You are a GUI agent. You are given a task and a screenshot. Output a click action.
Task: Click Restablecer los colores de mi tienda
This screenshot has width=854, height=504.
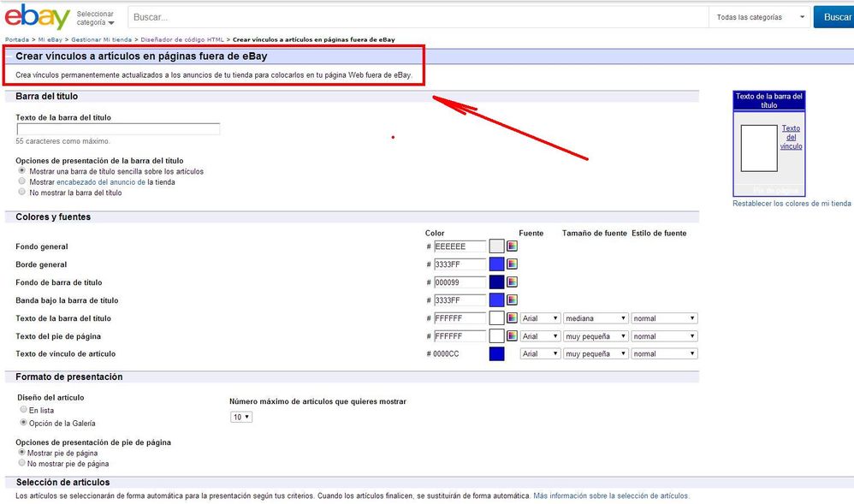[792, 204]
